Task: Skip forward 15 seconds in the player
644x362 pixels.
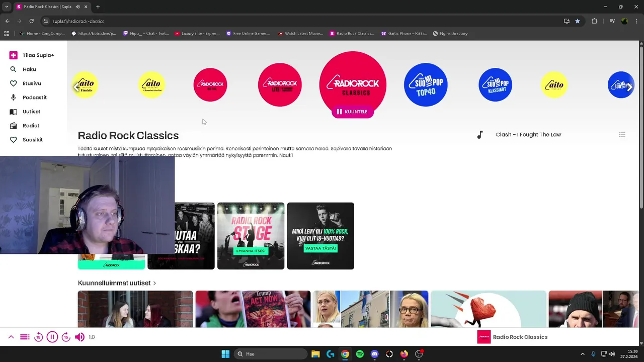Action: pos(66,337)
